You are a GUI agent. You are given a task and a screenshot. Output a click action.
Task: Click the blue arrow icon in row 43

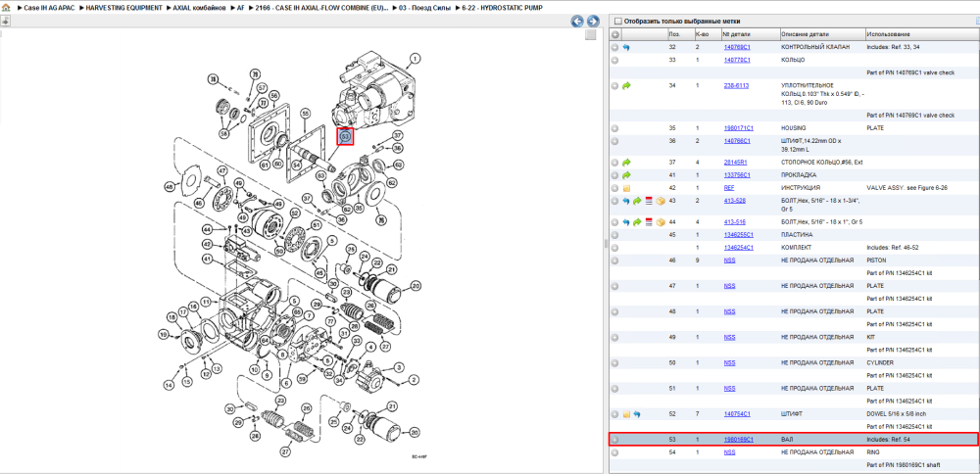[626, 201]
